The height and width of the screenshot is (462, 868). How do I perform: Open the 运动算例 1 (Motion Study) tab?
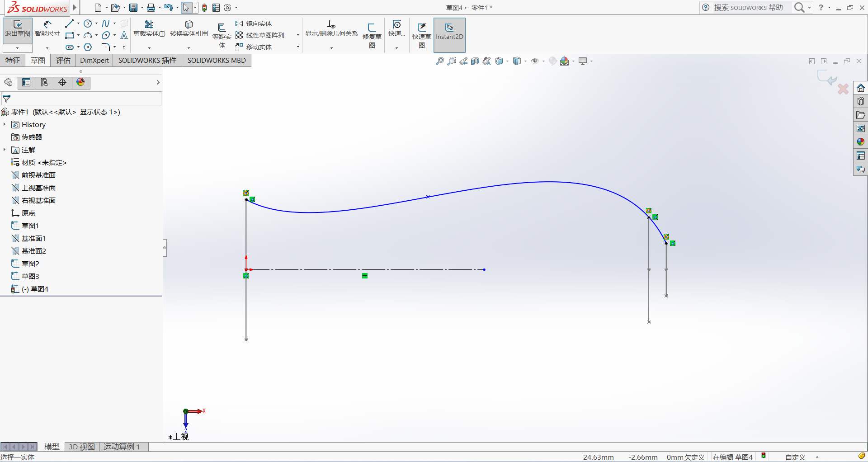122,447
